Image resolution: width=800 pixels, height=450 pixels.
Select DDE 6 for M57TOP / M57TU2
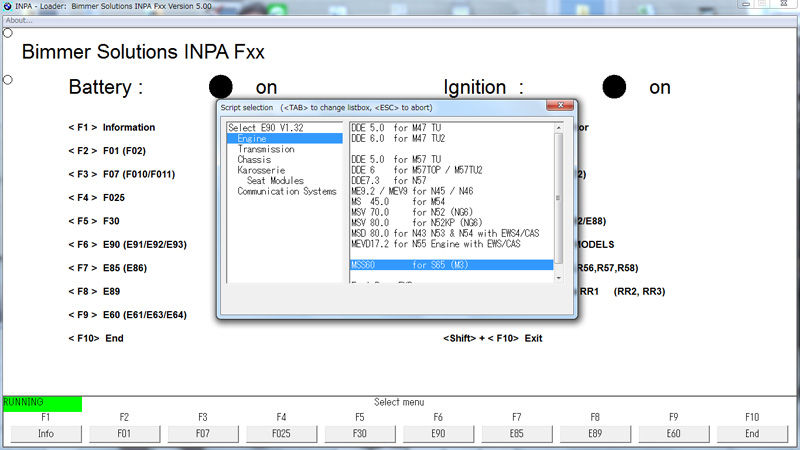point(417,170)
